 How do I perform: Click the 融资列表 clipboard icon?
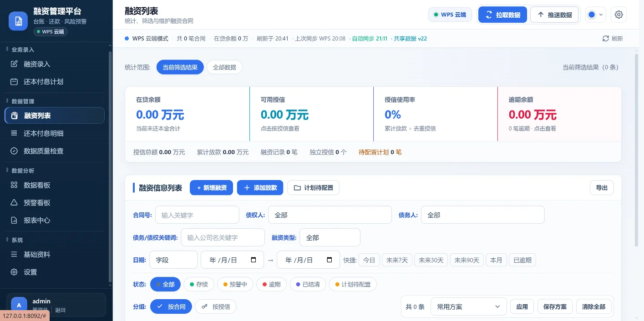coord(15,115)
